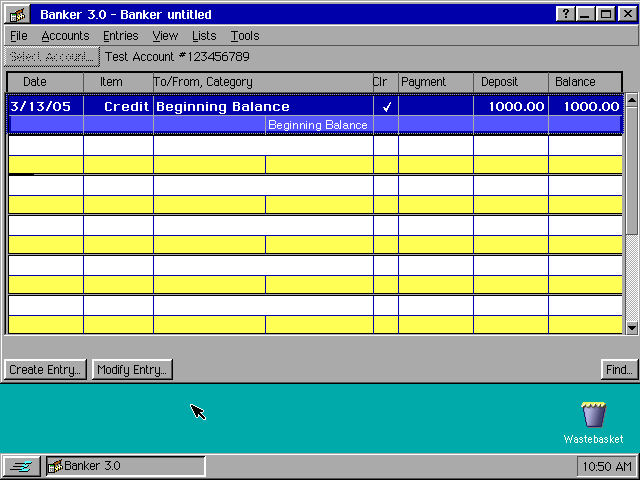Click the title bar help question mark button
This screenshot has width=640, height=480.
(x=565, y=14)
